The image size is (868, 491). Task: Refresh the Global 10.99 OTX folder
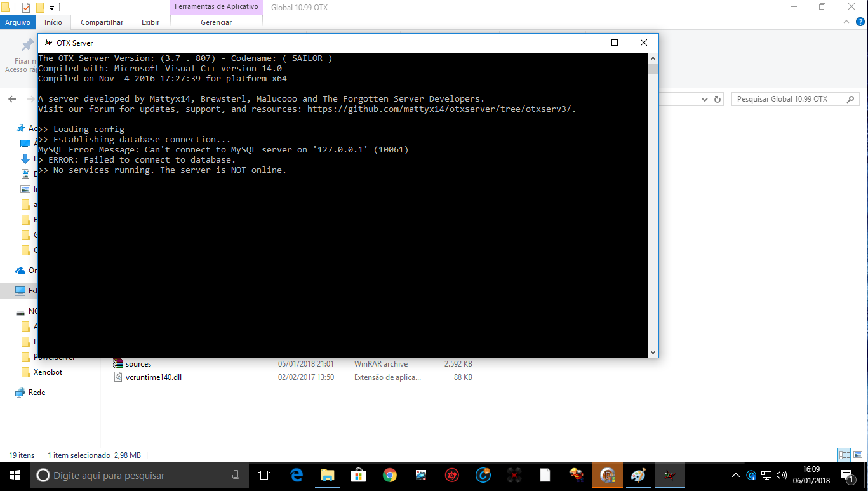tap(718, 99)
